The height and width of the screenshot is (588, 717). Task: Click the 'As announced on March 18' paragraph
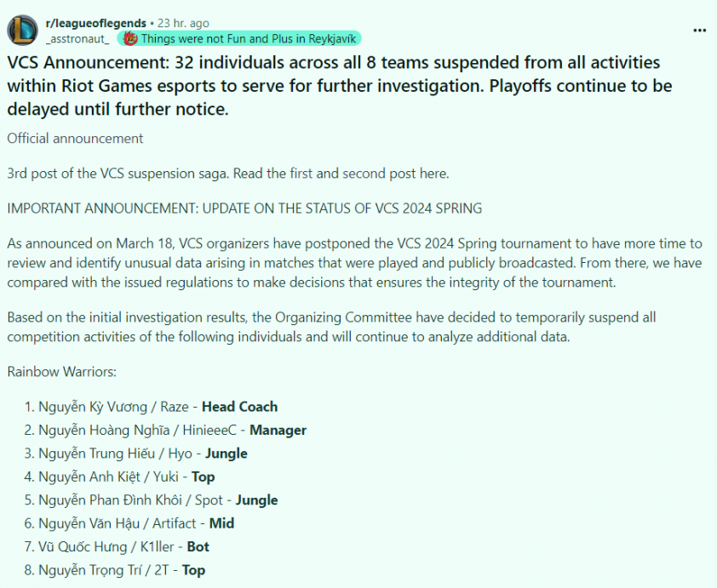[x=354, y=263]
